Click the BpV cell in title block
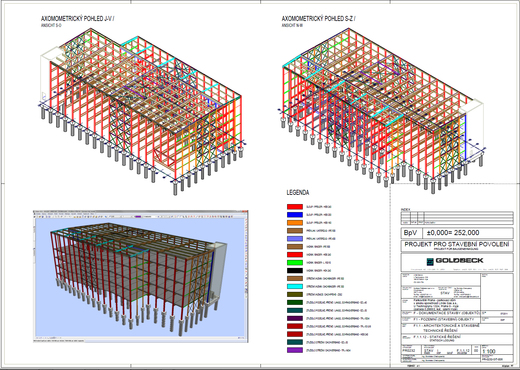The image size is (520, 370). pyautogui.click(x=412, y=233)
